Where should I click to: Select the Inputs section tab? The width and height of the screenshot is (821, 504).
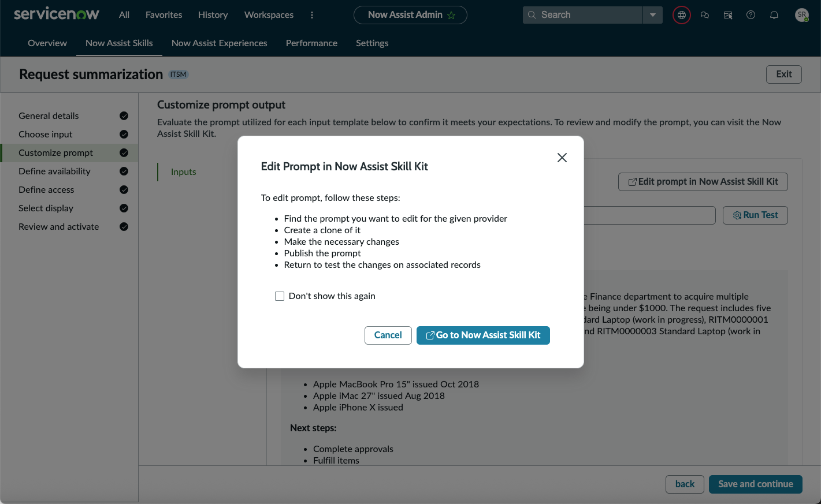[184, 172]
